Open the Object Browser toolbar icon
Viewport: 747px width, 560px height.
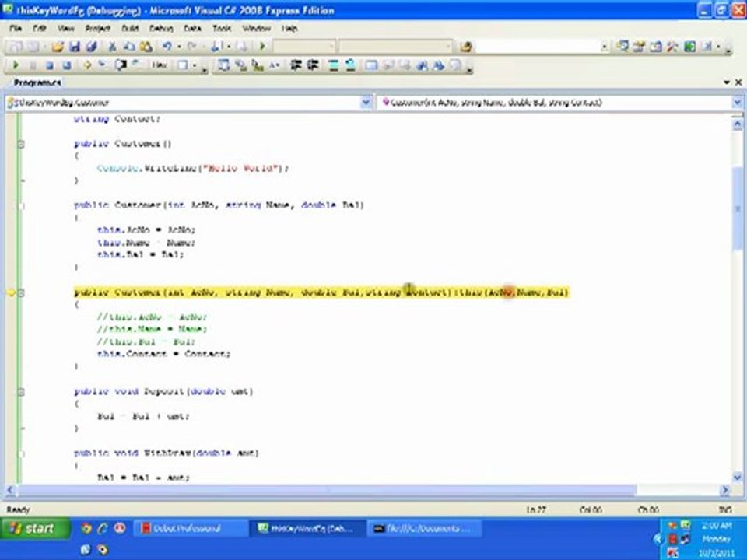[655, 46]
